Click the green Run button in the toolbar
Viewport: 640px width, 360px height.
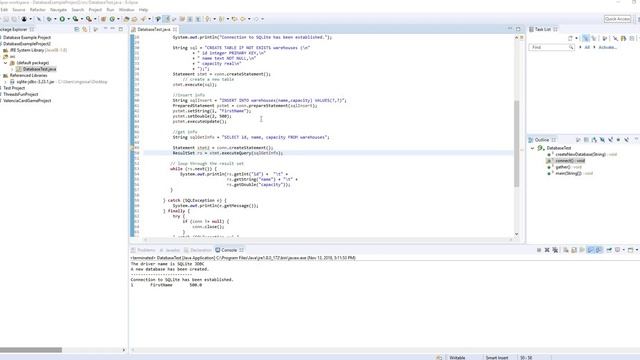[x=62, y=19]
